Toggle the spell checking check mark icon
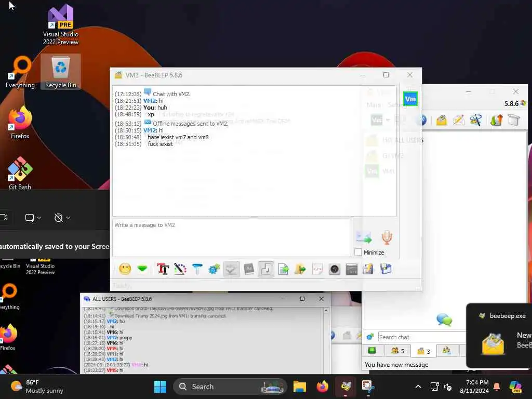 coord(231,270)
